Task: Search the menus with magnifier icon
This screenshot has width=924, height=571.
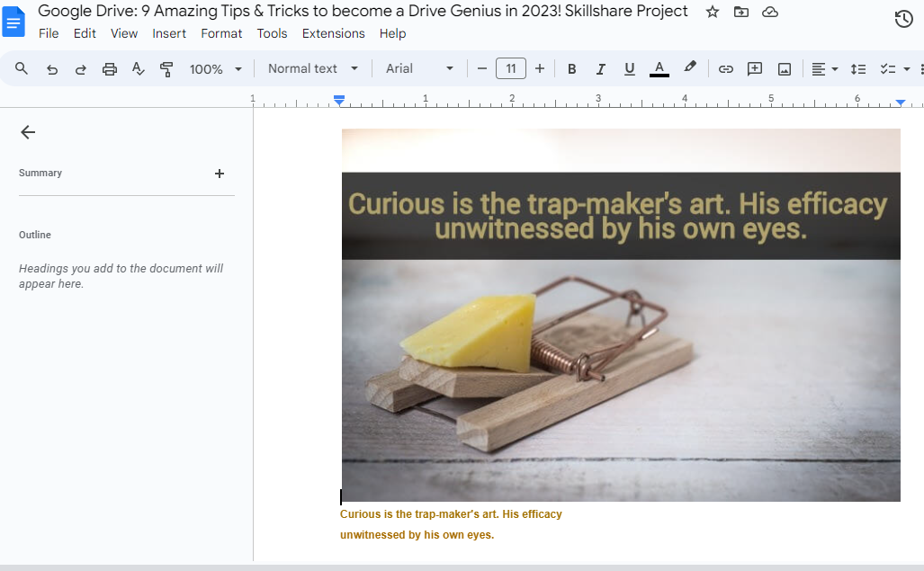Action: (x=22, y=69)
